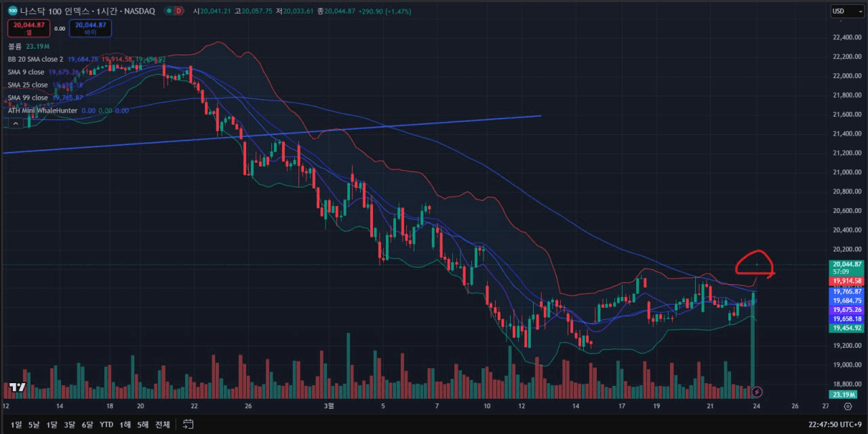This screenshot has height=434, width=868.
Task: Select the YTD time range
Action: coord(106,425)
